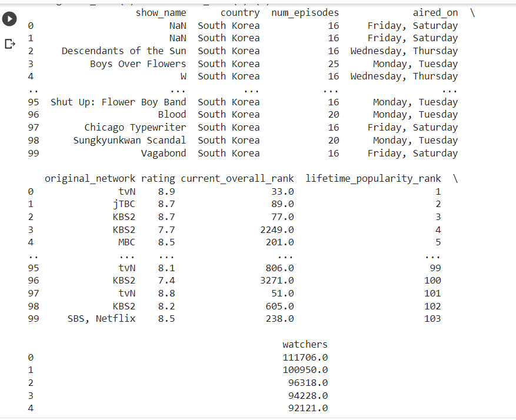Image resolution: width=516 pixels, height=420 pixels.
Task: Click 'Shut Up: Flower Boy Band' entry
Action: [118, 102]
